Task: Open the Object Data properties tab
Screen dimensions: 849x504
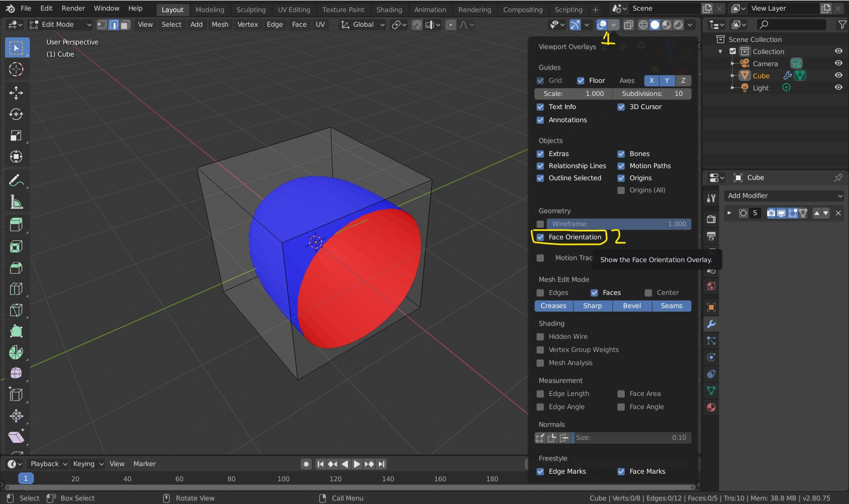Action: coord(711,391)
